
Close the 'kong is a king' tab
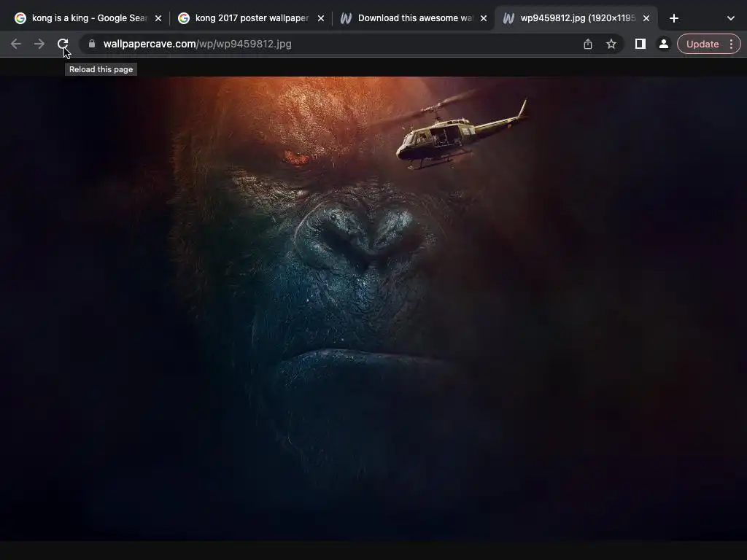[158, 18]
